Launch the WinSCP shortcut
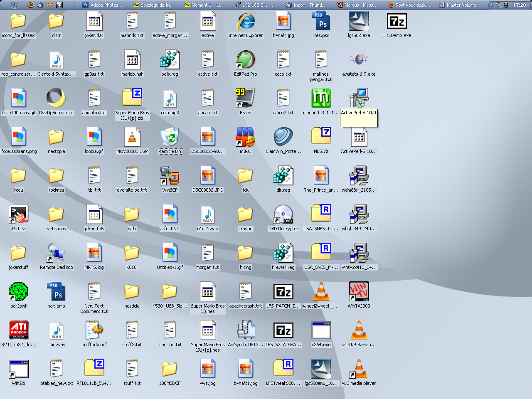 pos(170,176)
